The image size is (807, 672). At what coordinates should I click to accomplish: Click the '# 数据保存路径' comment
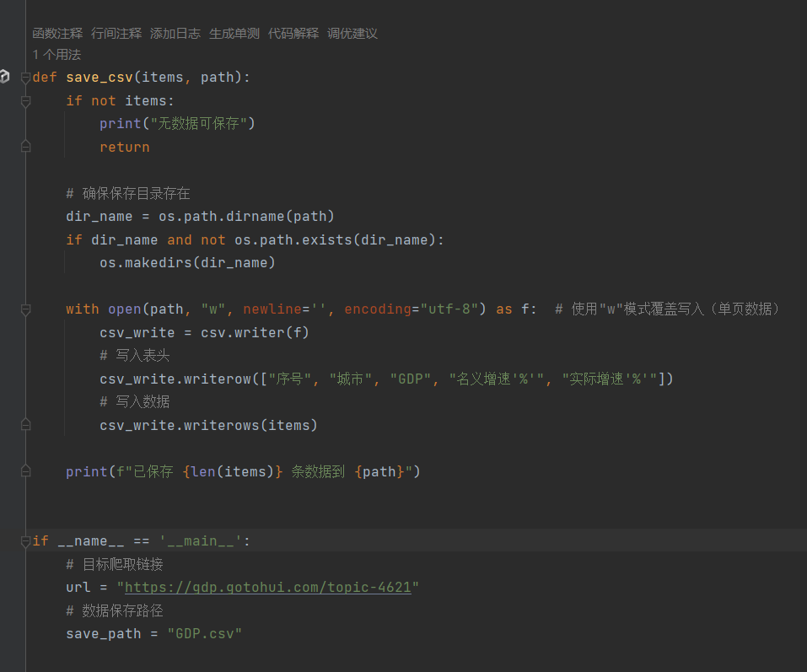pos(115,610)
